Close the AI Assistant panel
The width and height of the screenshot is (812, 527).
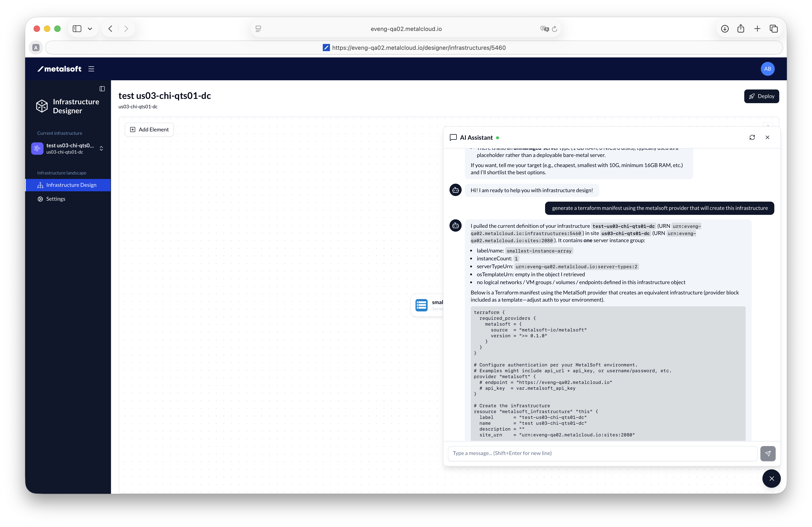(x=767, y=137)
